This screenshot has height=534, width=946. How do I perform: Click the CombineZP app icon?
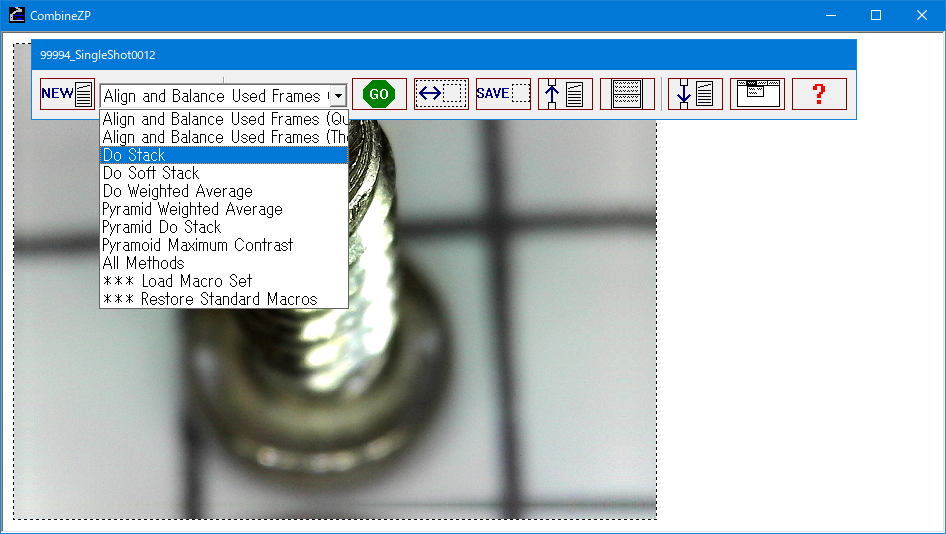16,15
